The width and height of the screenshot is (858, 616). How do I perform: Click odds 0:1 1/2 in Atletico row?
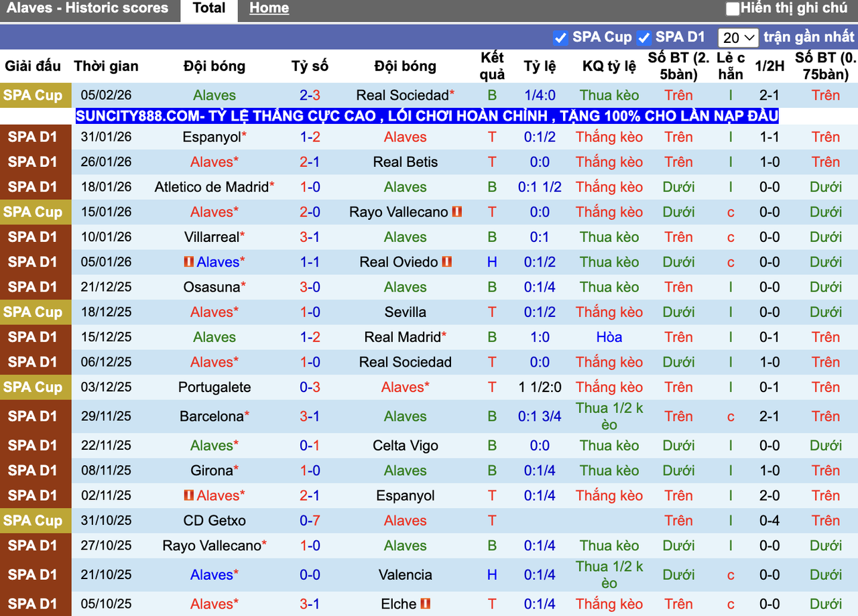[x=540, y=187]
